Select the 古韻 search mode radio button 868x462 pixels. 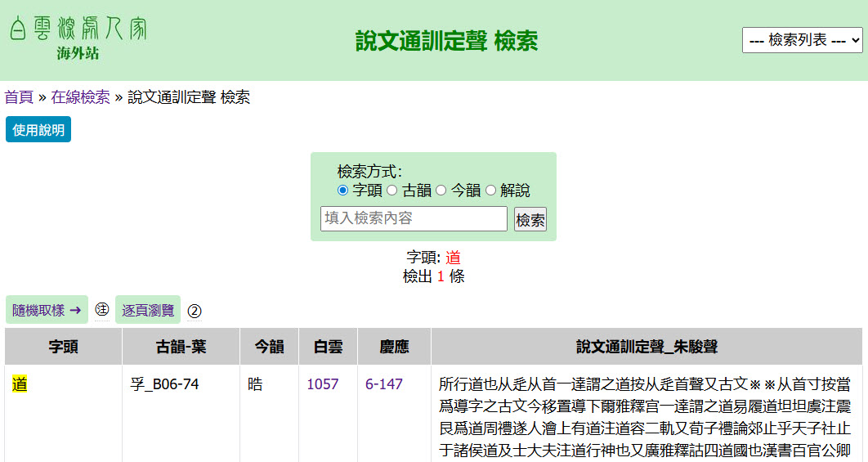392,191
